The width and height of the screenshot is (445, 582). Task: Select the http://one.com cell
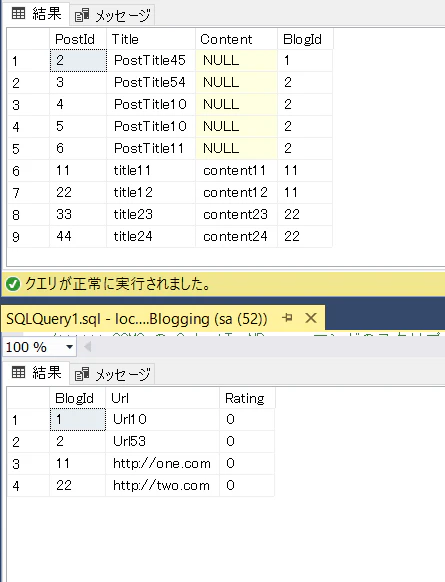coord(163,463)
